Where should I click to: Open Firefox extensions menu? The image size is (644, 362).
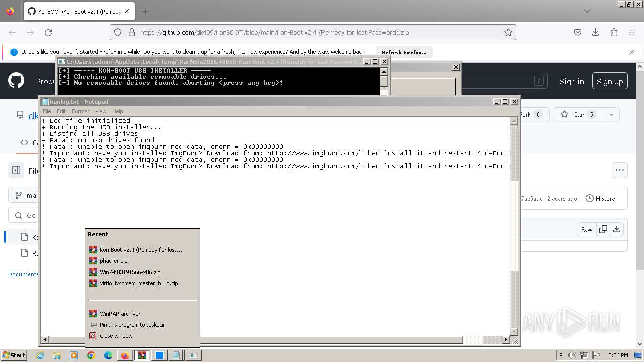click(614, 32)
